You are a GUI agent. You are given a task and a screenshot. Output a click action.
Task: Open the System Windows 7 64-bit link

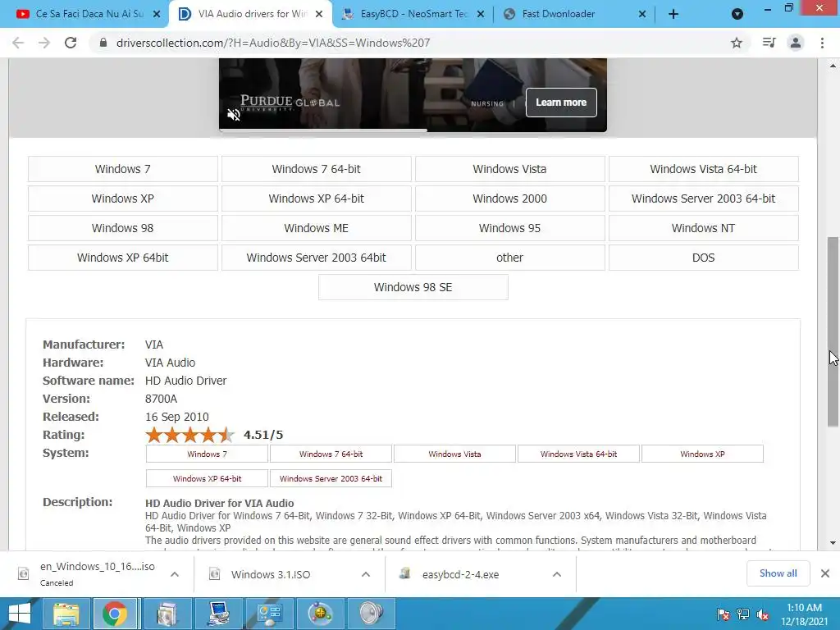(331, 454)
